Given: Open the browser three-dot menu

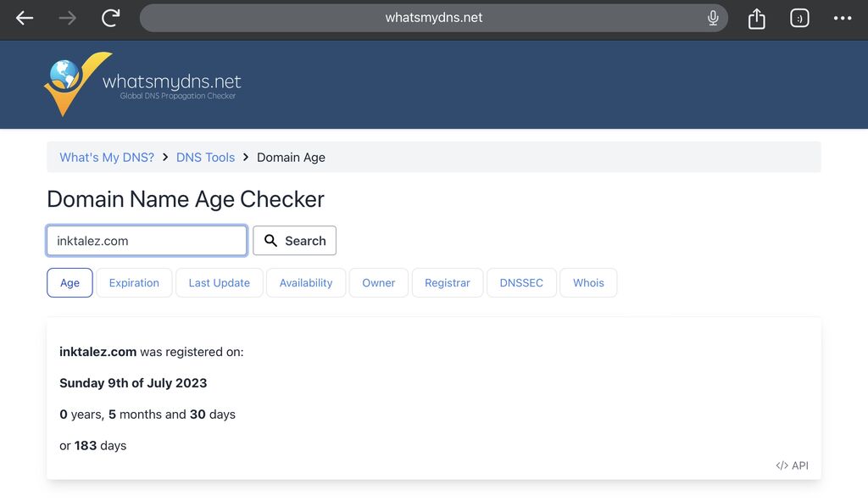Looking at the screenshot, I should click(843, 19).
